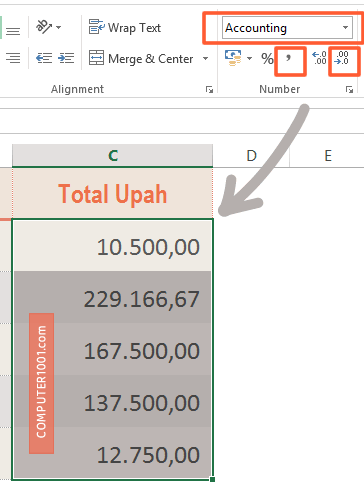Image resolution: width=364 pixels, height=485 pixels.
Task: Open the Accounting number format combo box
Action: [287, 28]
